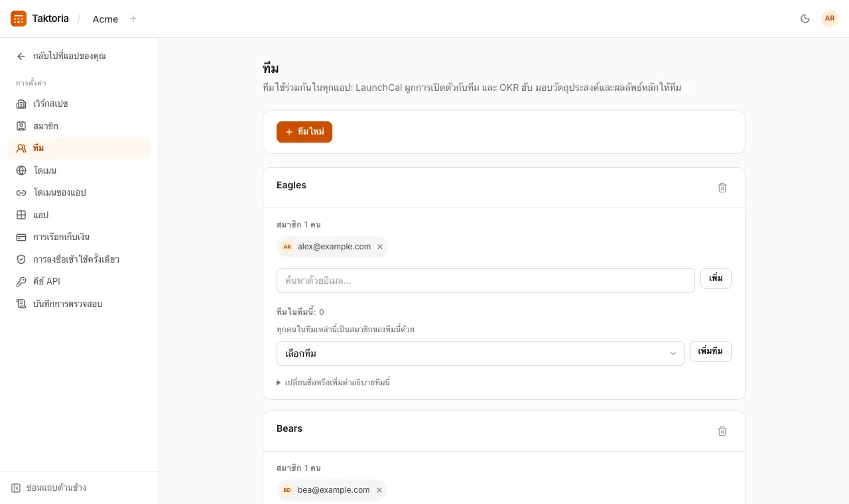
Task: Click the shield icon beside การลงชื่อเข้าใช้ครั้งเดียว
Action: (x=21, y=259)
